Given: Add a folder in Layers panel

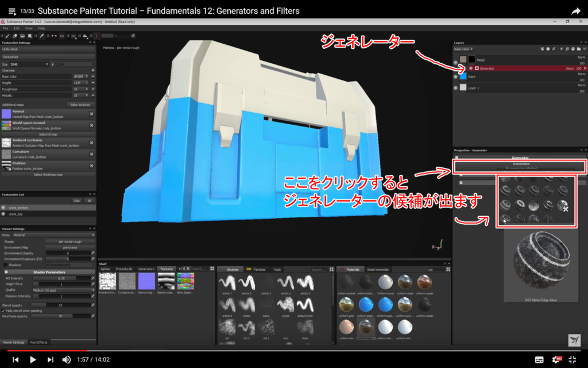Looking at the screenshot, I should coord(579,49).
